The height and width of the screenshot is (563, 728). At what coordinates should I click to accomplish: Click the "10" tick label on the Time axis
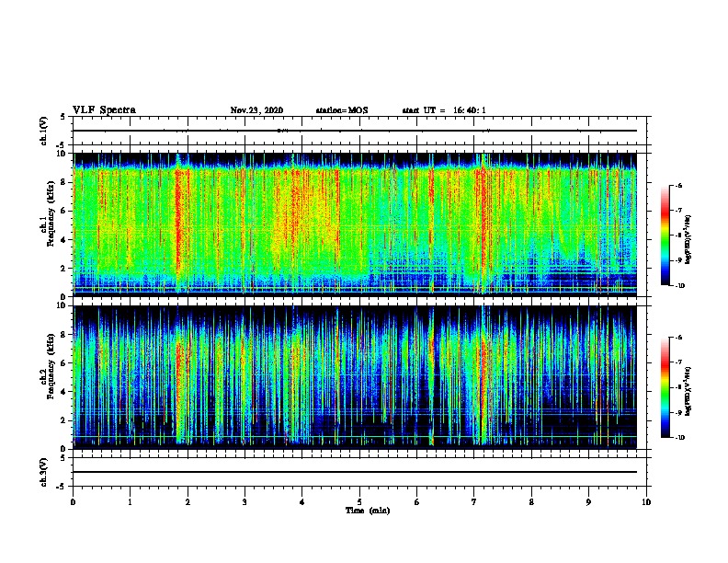646,502
